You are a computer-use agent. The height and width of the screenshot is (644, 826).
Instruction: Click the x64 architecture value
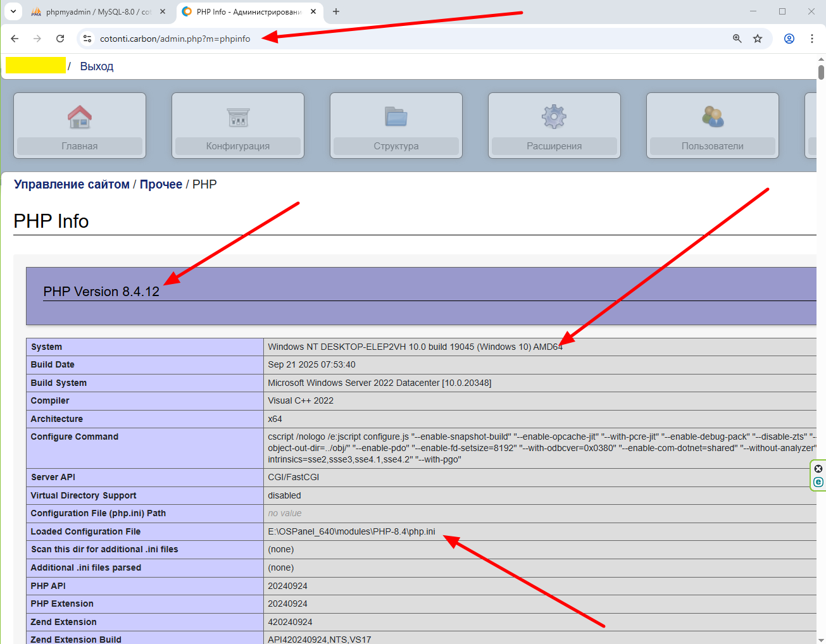(x=275, y=419)
